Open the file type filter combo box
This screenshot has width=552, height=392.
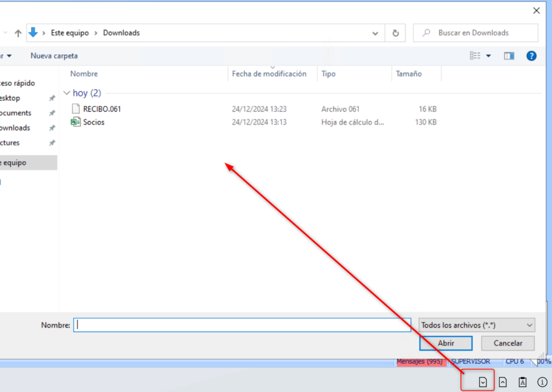click(477, 325)
